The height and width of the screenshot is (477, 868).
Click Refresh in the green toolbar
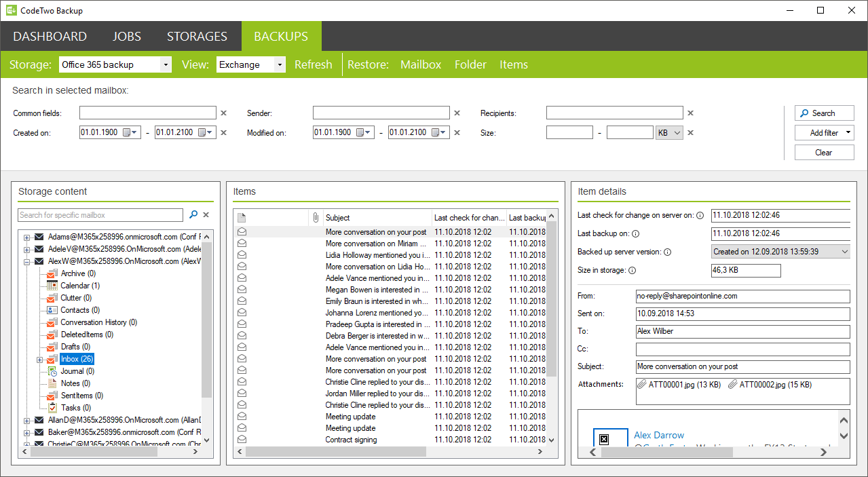tap(314, 64)
